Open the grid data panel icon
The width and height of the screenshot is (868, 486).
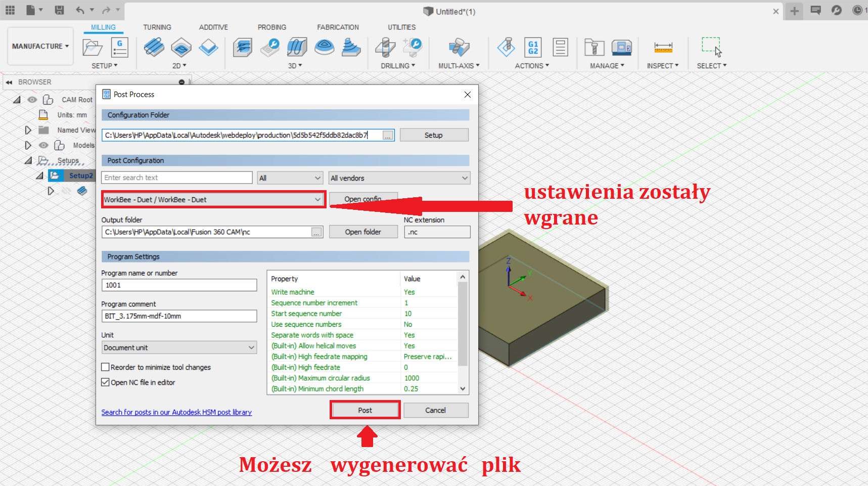click(10, 10)
